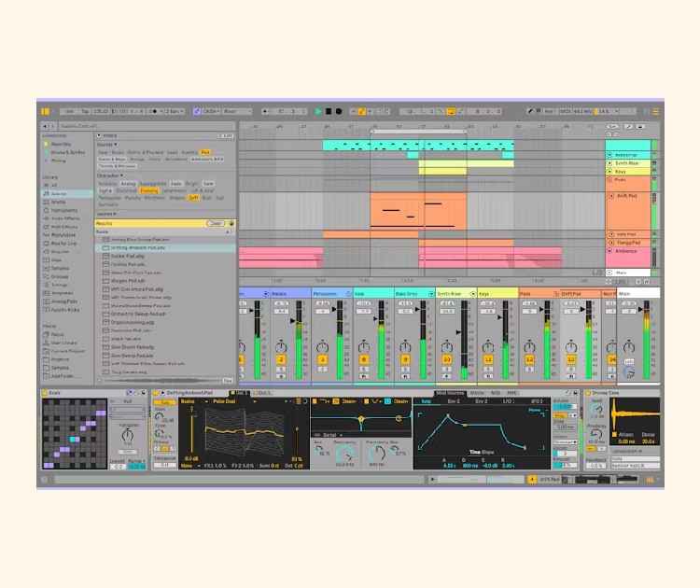
Task: Click the Link button
Action: click(x=69, y=111)
